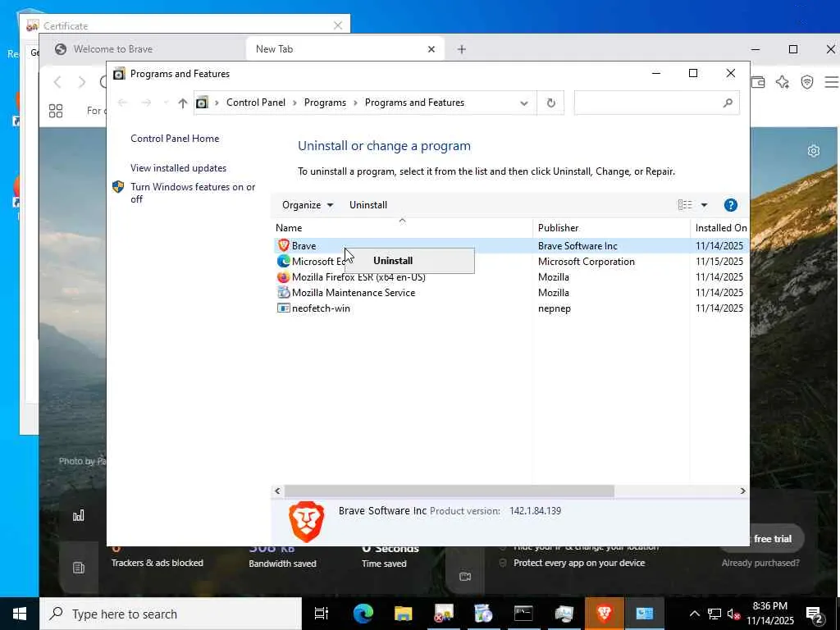The image size is (840, 630).
Task: Select Uninstall in the context menu
Action: click(393, 261)
